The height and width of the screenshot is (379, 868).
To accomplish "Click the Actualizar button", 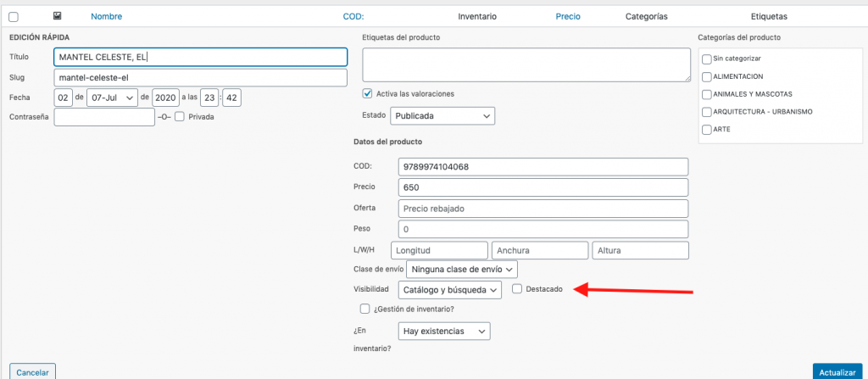I will click(x=837, y=372).
